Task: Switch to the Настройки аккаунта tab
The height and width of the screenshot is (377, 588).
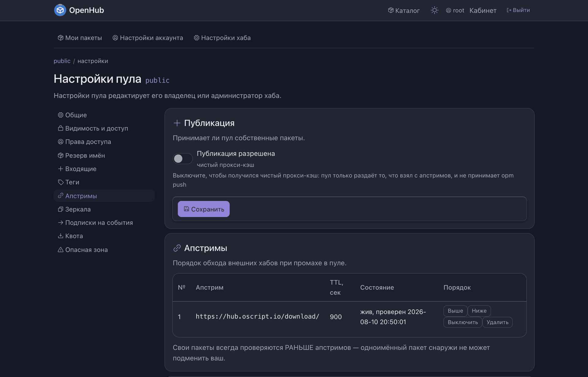Action: pyautogui.click(x=148, y=38)
